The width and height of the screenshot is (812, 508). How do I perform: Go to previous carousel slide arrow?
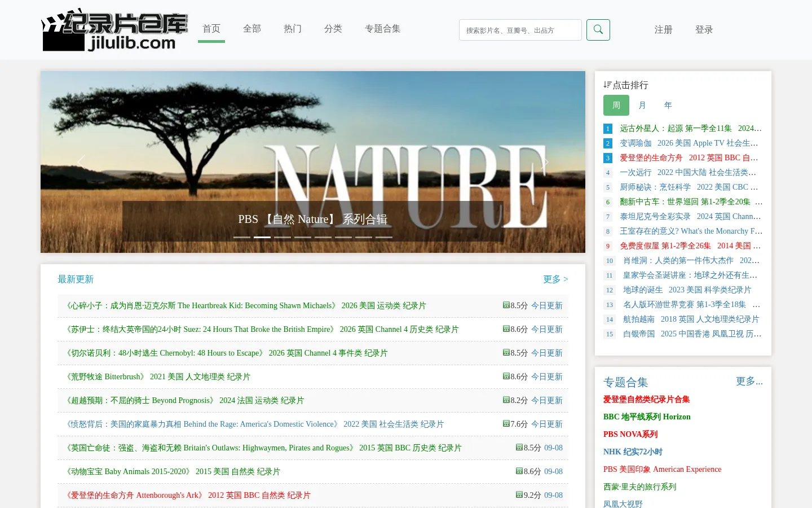click(81, 162)
